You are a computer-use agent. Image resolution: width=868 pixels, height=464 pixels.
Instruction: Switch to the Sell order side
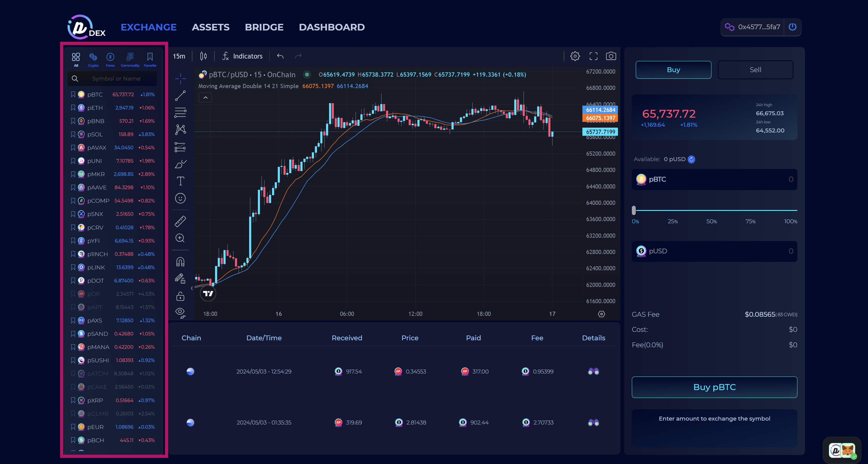[755, 70]
